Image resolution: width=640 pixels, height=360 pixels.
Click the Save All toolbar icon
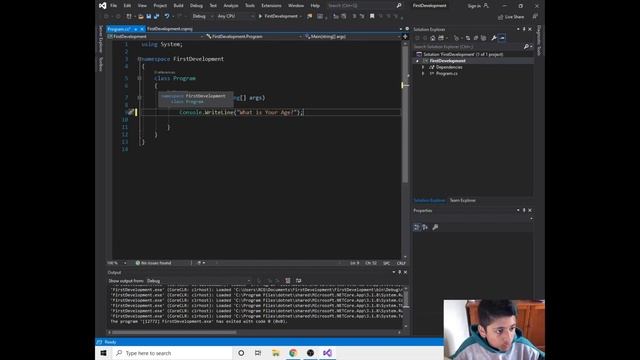[x=156, y=16]
